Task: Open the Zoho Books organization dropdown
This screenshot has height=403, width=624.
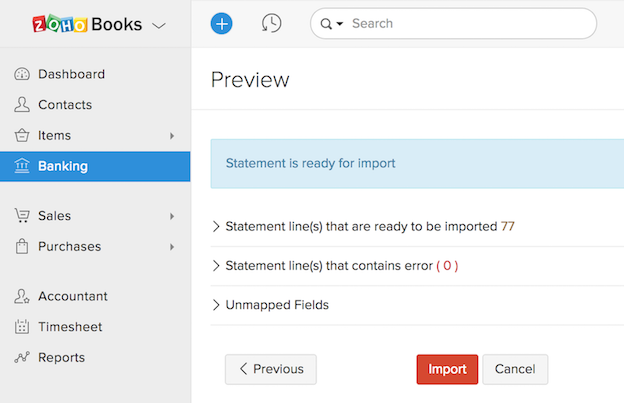Action: (x=158, y=25)
